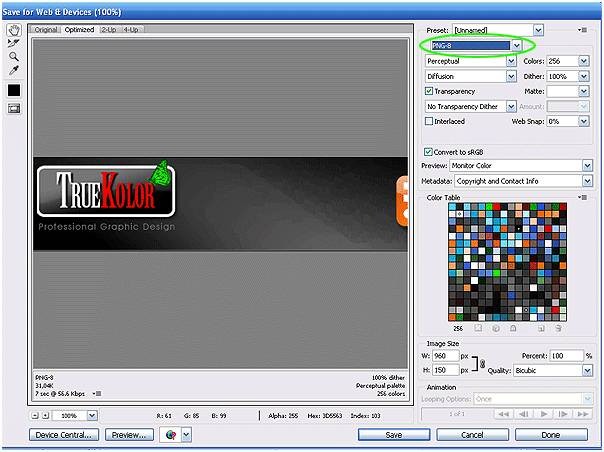Click the Device Central button
The width and height of the screenshot is (604, 452).
(64, 435)
